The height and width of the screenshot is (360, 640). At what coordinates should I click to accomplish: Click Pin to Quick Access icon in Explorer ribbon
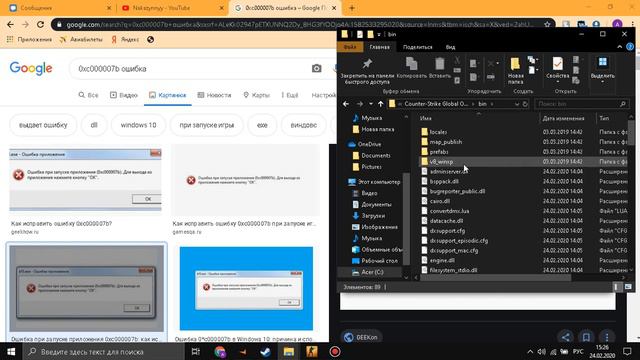(367, 64)
